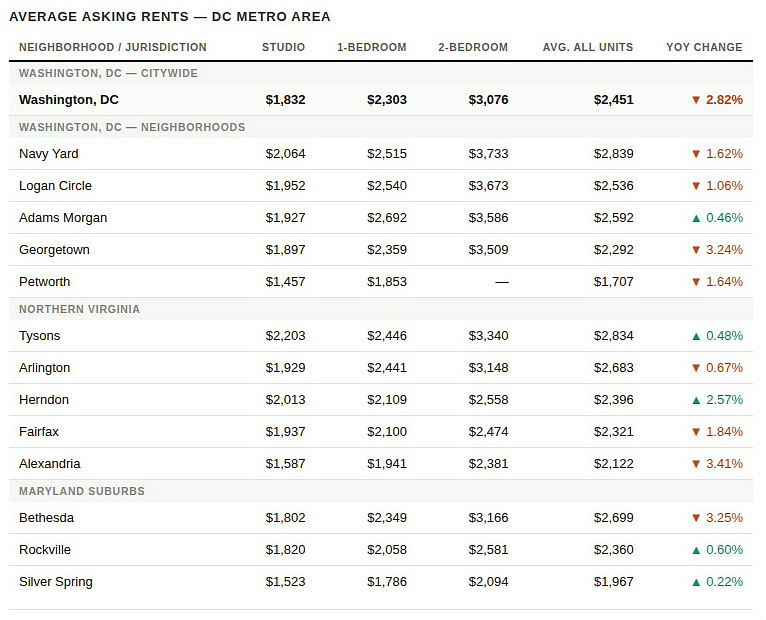Screen dimensions: 766x620
Task: Click the 1-Bedroom column header
Action: click(x=371, y=47)
